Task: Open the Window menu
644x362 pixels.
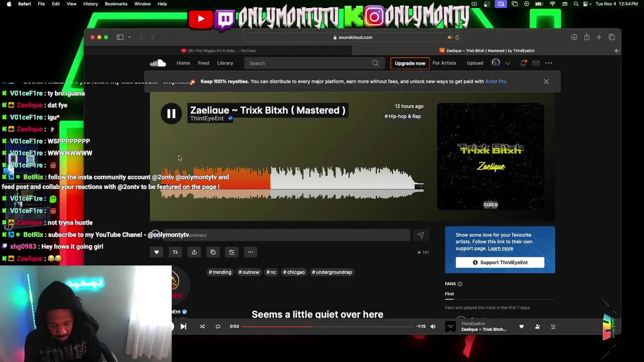Action: pyautogui.click(x=142, y=4)
